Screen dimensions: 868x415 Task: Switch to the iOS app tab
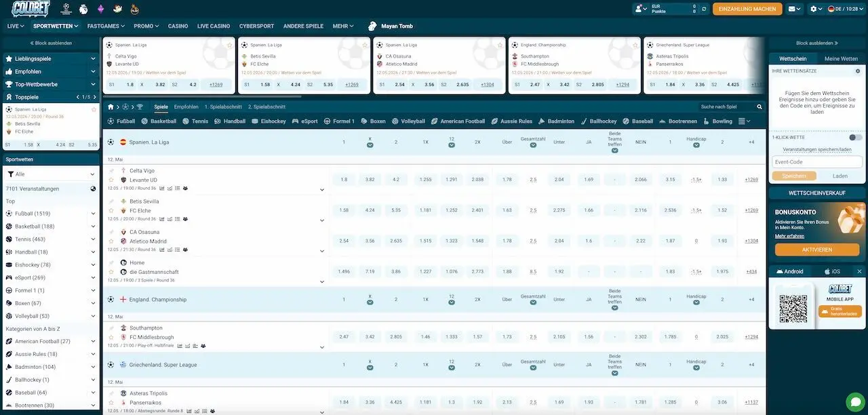832,271
